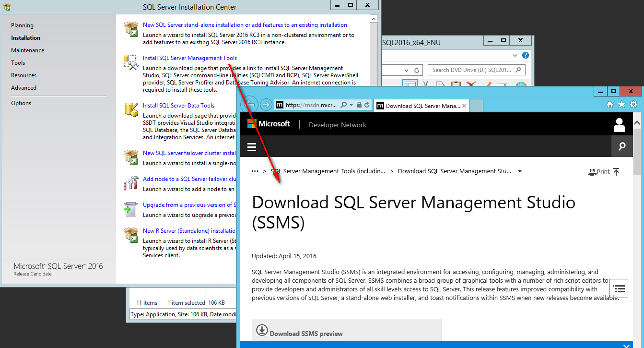Screen dimensions: 644x348
Task: Open browser Favorites star
Action: point(621,104)
